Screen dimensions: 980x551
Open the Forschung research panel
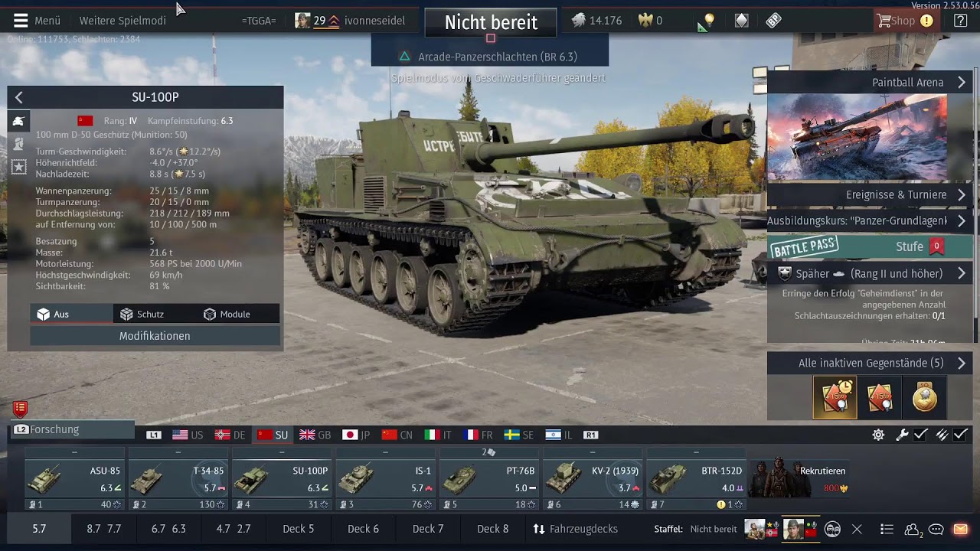point(71,429)
